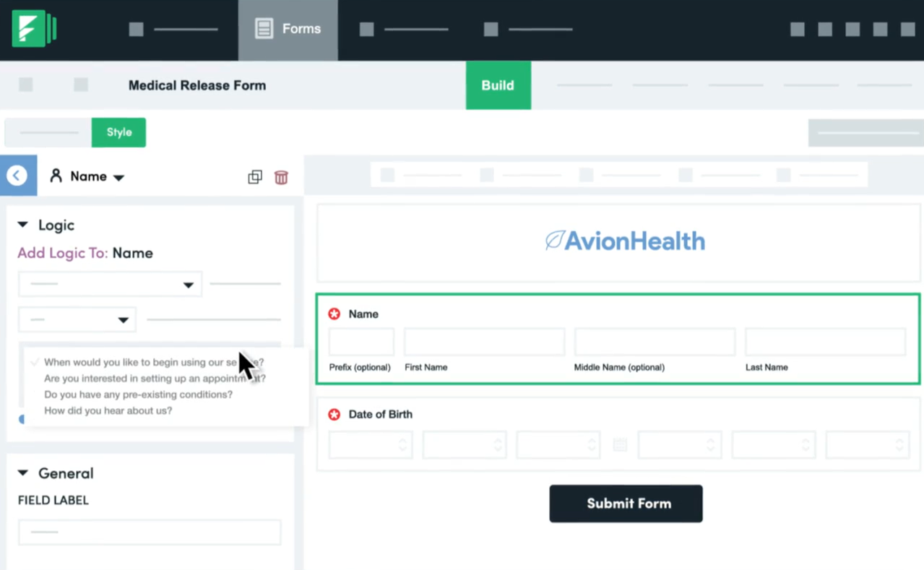This screenshot has height=570, width=924.
Task: Duplicate the Name field using the copy icon
Action: tap(254, 177)
